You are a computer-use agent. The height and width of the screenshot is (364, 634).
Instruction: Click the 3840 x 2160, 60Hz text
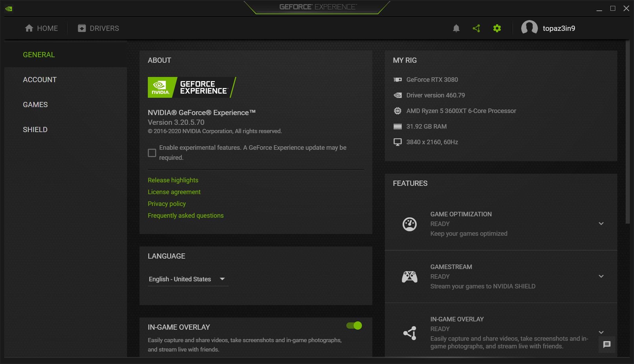point(432,142)
